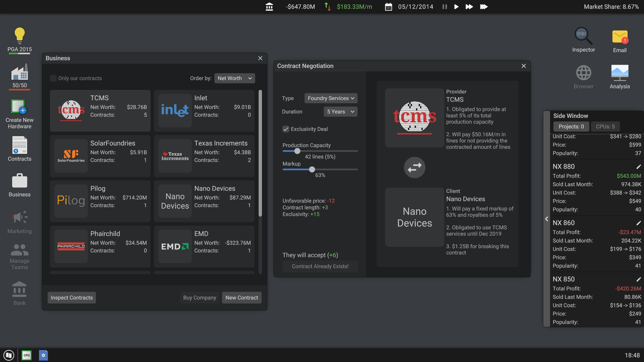Click the Markup slider handle
644x362 pixels.
click(312, 170)
